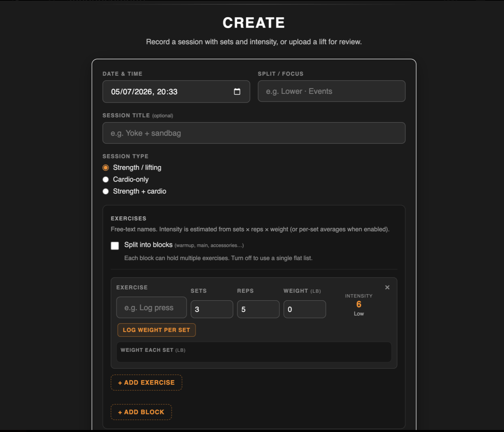Image resolution: width=504 pixels, height=432 pixels.
Task: Click the CREATE page heading
Action: (x=254, y=23)
